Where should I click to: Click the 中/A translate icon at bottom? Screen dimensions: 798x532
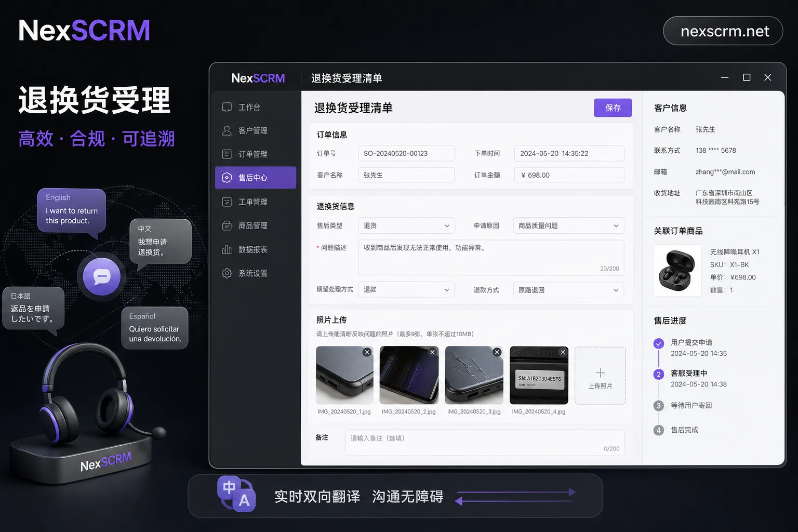pos(237,494)
